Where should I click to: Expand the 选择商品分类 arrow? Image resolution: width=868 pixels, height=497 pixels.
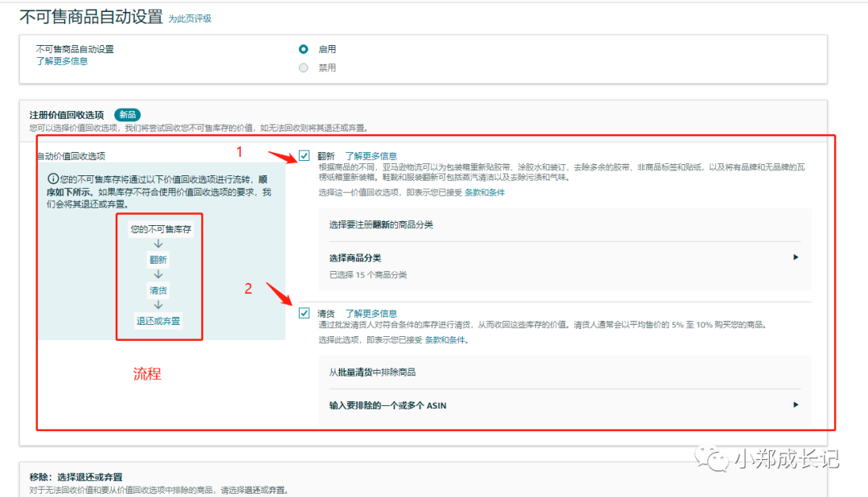(796, 257)
